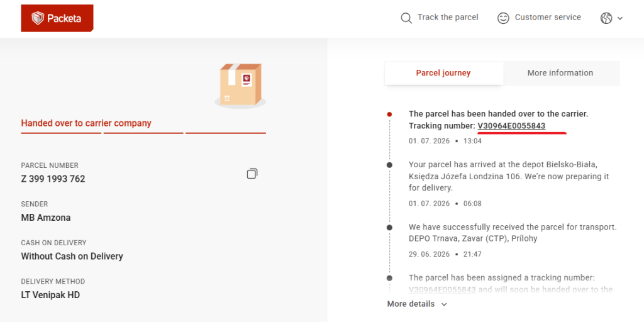The width and height of the screenshot is (644, 322).
Task: Click the red latest-status timeline dot
Action: (389, 114)
